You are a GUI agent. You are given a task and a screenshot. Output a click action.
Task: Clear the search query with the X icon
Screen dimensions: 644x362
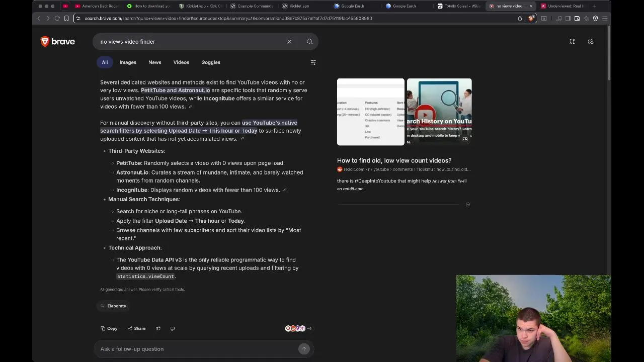click(x=289, y=42)
